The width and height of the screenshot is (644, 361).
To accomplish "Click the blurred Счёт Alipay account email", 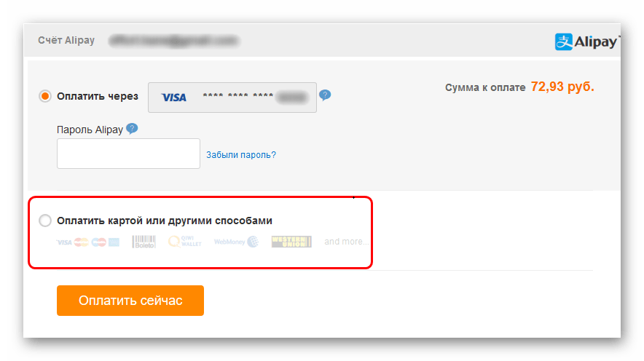I will (173, 41).
